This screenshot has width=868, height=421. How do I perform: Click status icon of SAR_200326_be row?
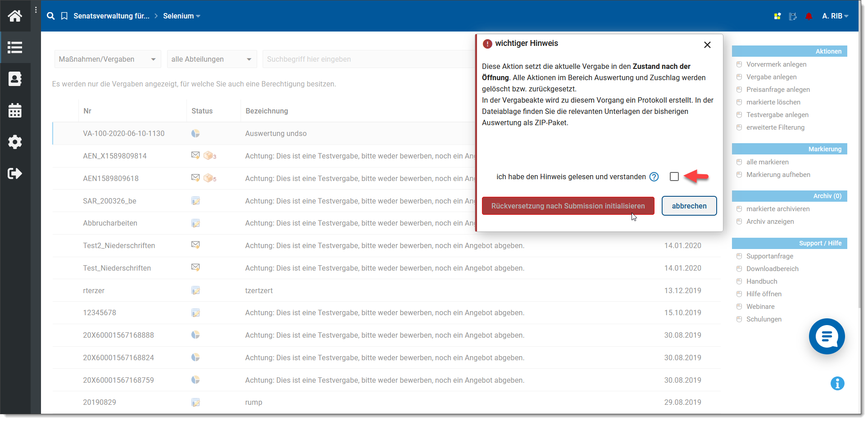tap(195, 201)
